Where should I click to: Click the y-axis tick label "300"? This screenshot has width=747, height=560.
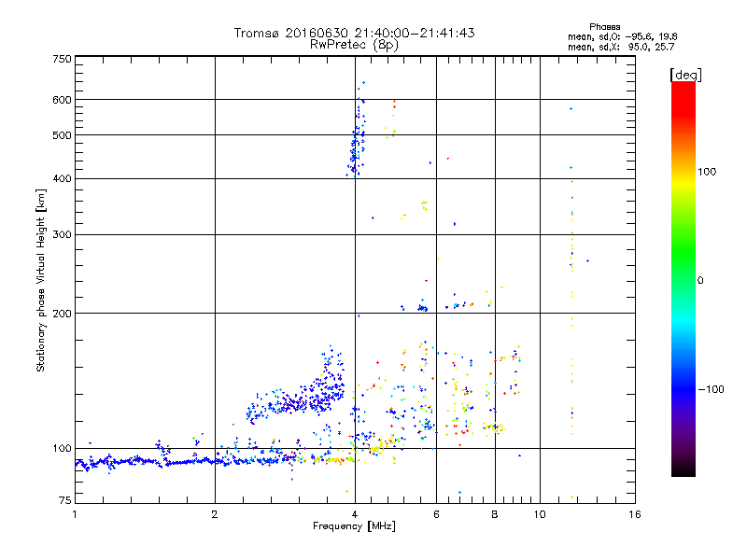(63, 234)
